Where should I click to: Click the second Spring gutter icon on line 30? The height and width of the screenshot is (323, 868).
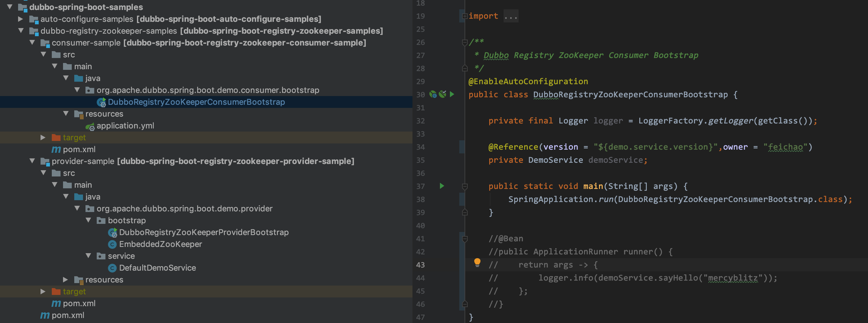click(x=443, y=94)
